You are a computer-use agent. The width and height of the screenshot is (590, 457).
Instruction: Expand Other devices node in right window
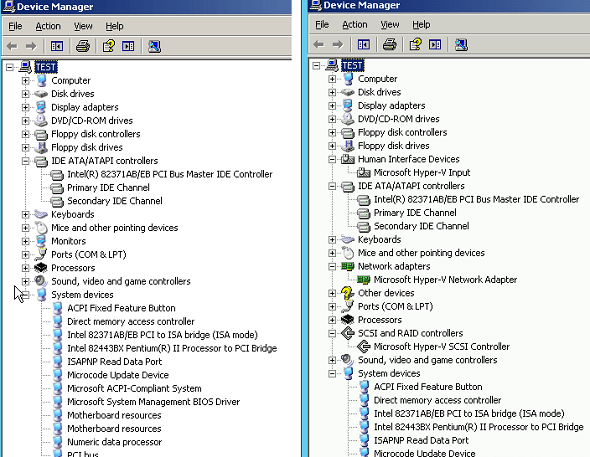pyautogui.click(x=332, y=293)
